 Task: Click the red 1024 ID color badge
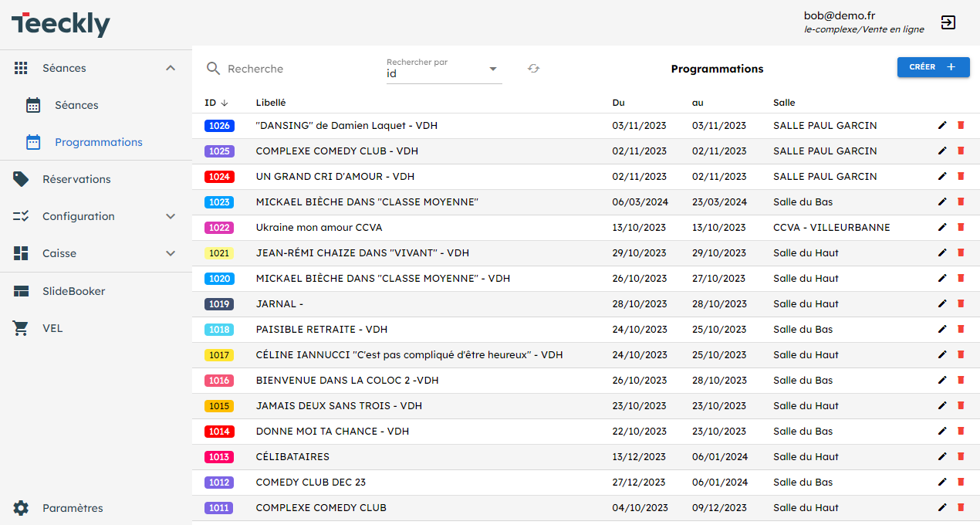[x=219, y=177]
